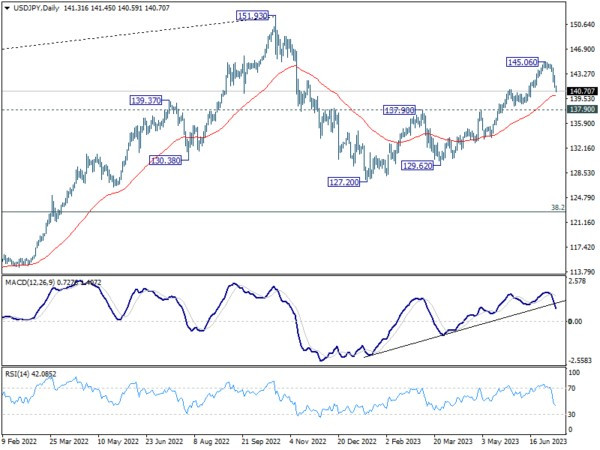Click the 113.790 price axis value
Viewport: 600px width, 450px height.
(582, 272)
